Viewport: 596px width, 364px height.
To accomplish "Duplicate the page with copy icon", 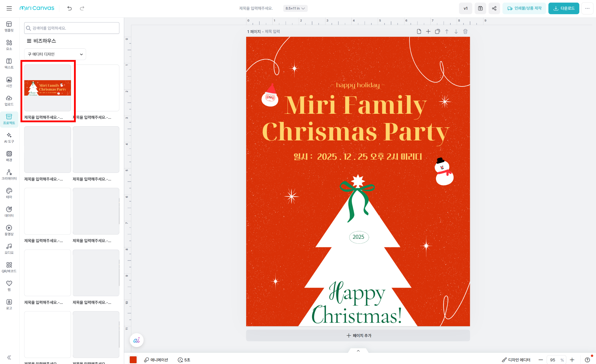I will point(437,32).
